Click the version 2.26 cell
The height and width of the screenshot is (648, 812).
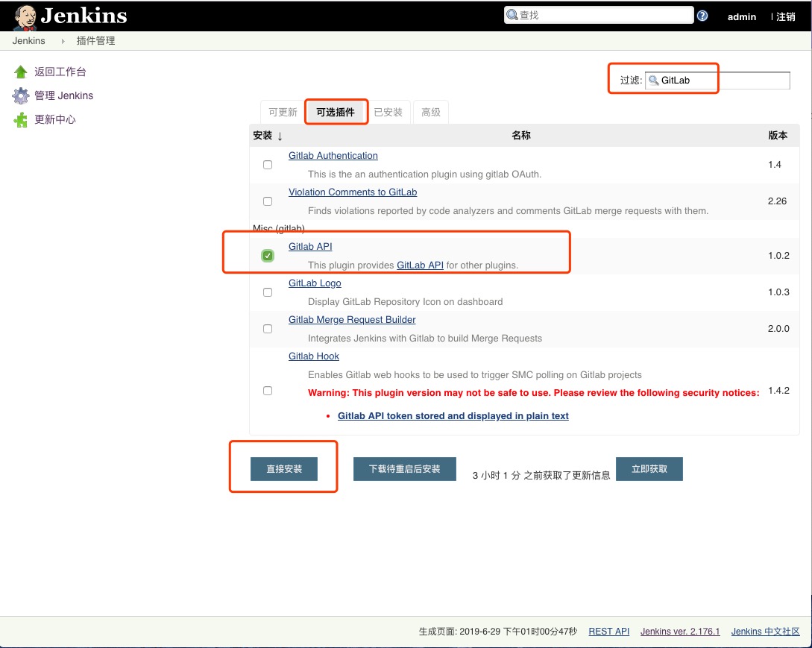tap(777, 201)
